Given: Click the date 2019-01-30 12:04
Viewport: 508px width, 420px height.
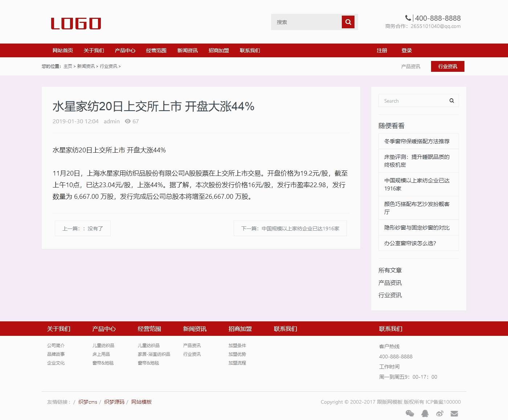Looking at the screenshot, I should (x=75, y=122).
